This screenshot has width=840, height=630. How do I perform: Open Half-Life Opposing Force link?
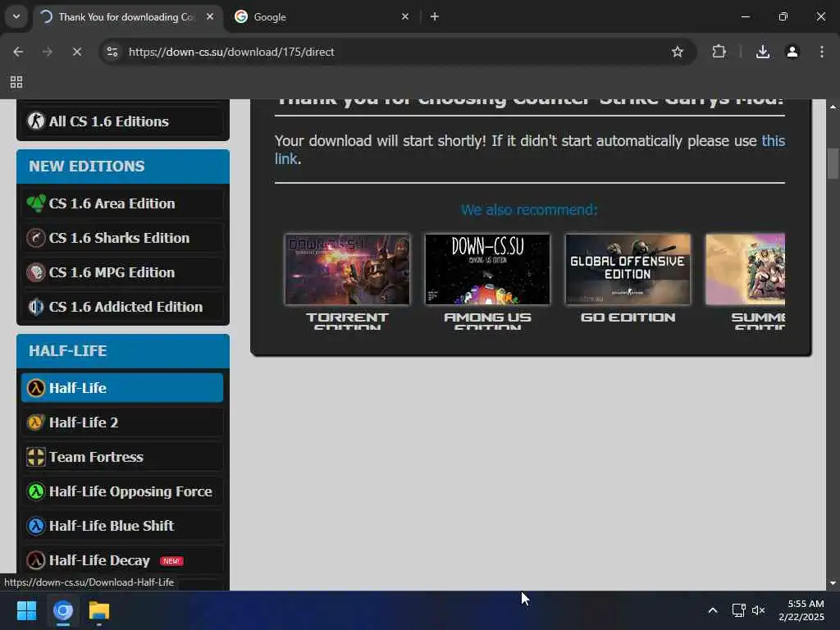click(122, 491)
